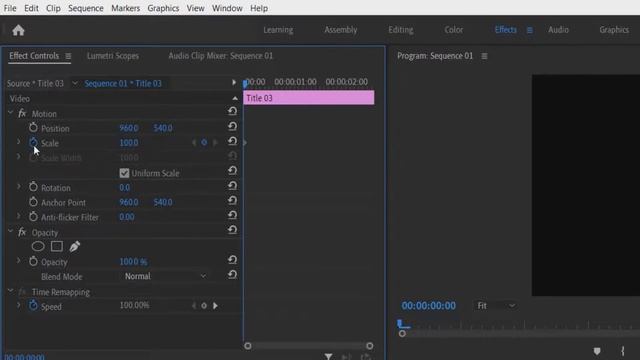
Task: Create ellipse mask under Opacity
Action: click(38, 247)
